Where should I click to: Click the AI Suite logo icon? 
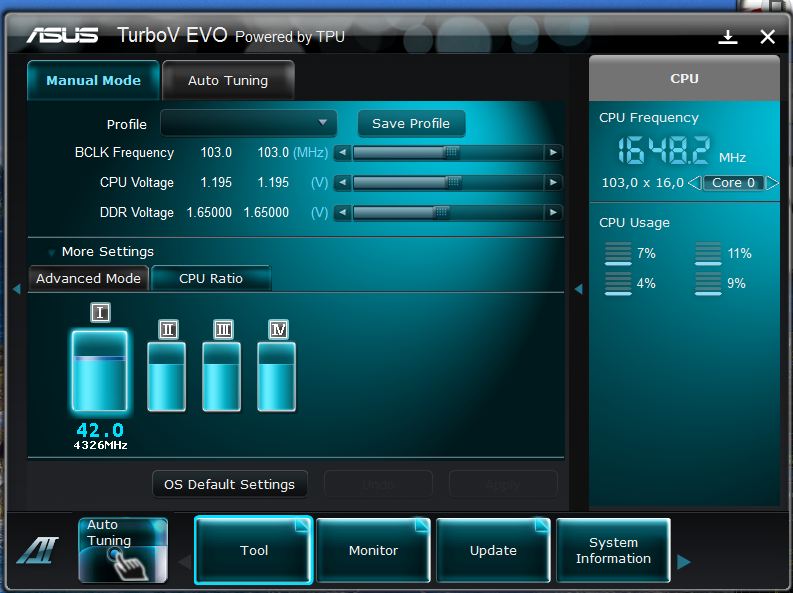coord(38,550)
